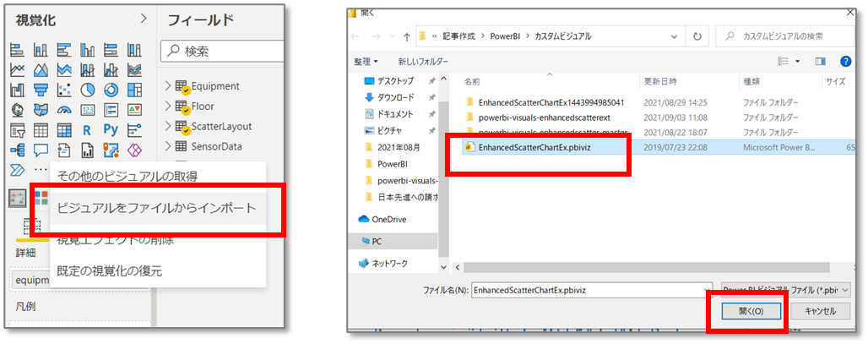Select powerbi-visuals-enhancedscatterext folder

pyautogui.click(x=544, y=117)
